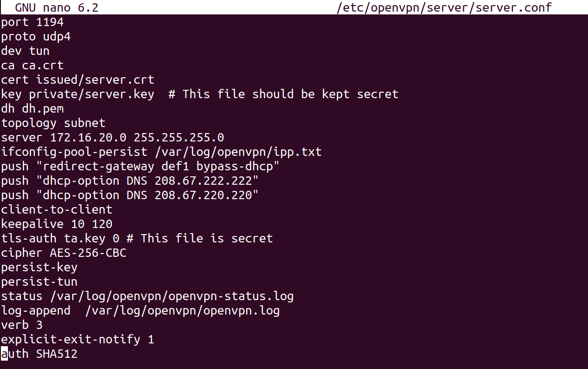This screenshot has height=369, width=588.
Task: Click the 'dev tun' line
Action: tap(25, 51)
